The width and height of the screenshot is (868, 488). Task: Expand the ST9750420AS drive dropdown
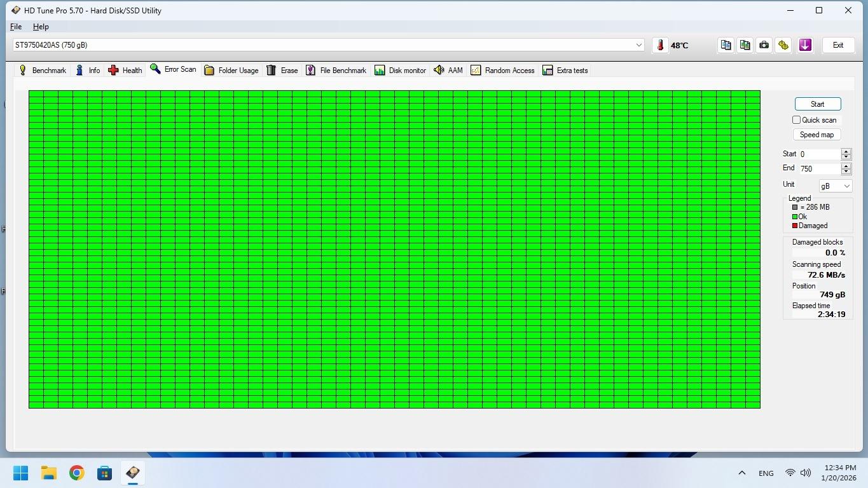[x=638, y=45]
